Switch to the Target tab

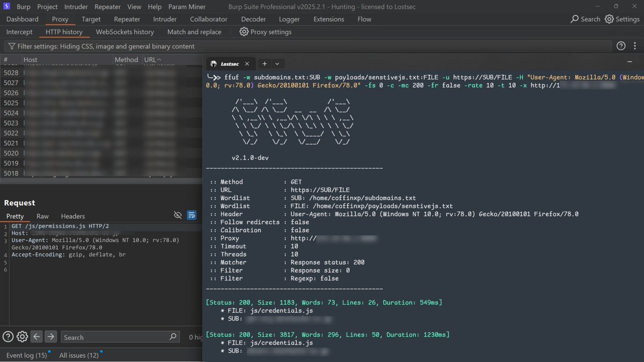click(91, 19)
